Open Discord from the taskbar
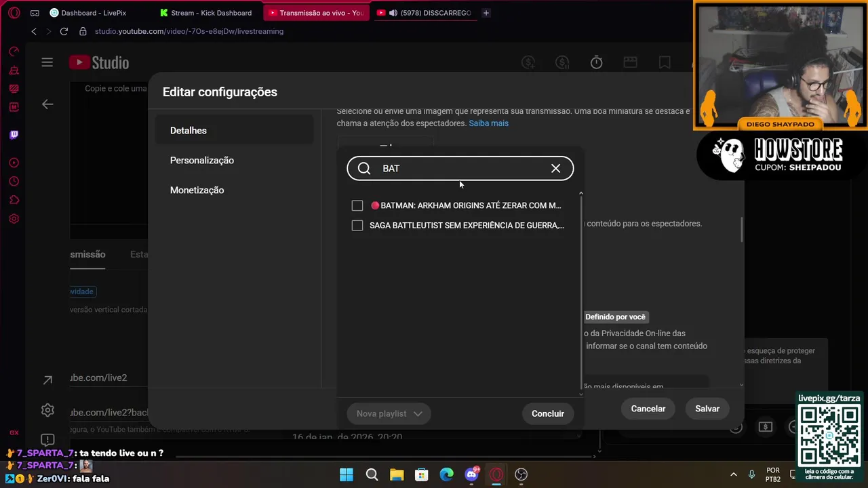Viewport: 868px width, 488px height. tap(471, 474)
